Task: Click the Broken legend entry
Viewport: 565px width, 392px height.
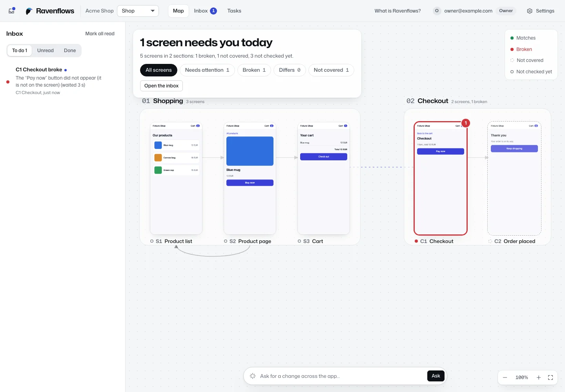Action: click(521, 49)
